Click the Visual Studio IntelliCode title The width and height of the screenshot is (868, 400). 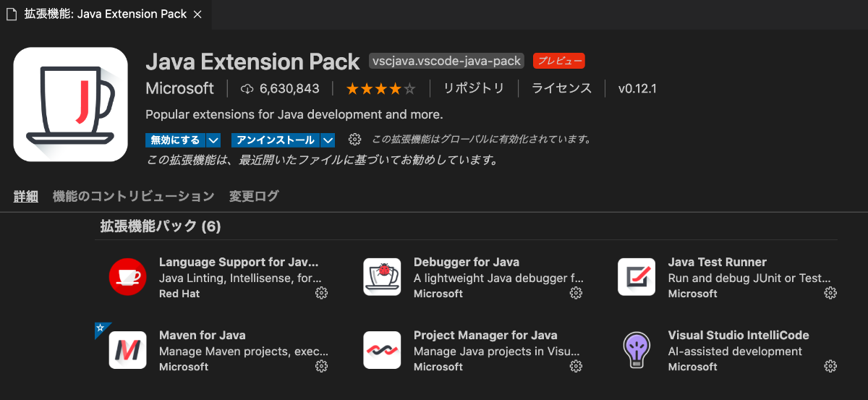(739, 335)
